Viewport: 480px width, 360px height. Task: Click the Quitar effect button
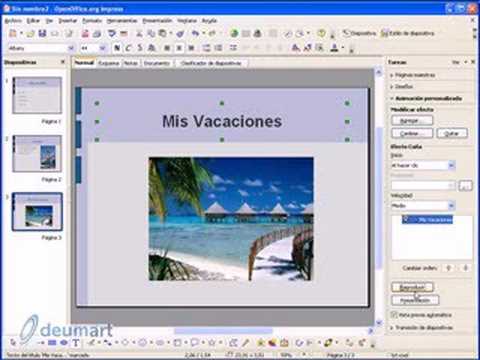click(x=452, y=133)
